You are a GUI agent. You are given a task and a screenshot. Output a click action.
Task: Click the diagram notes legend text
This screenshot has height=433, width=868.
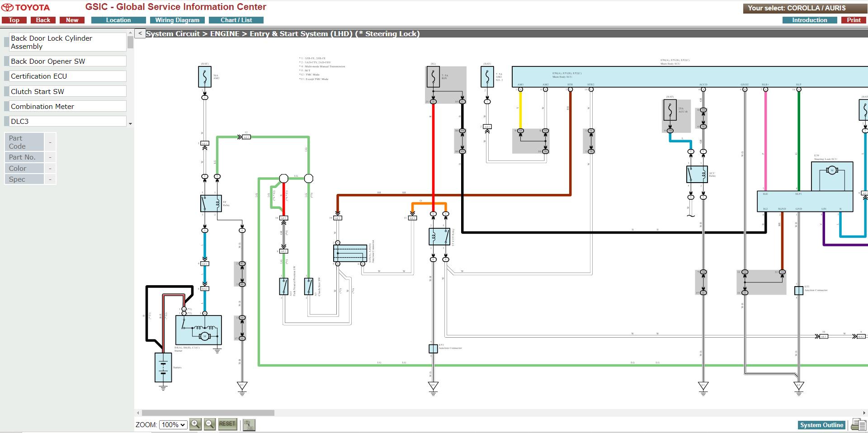[322, 69]
